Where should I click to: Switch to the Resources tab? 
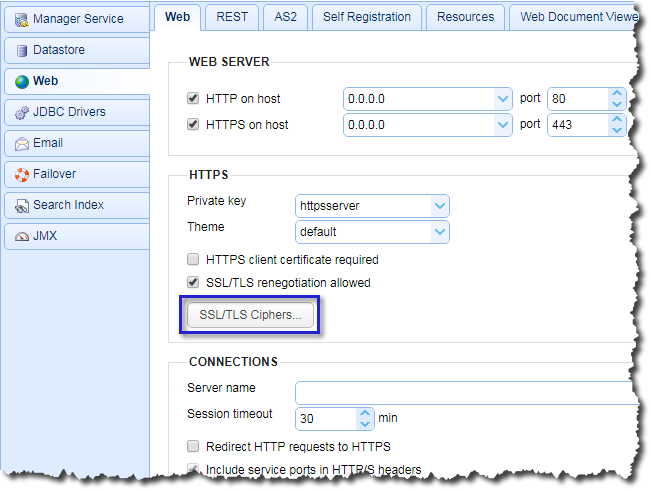tap(465, 17)
